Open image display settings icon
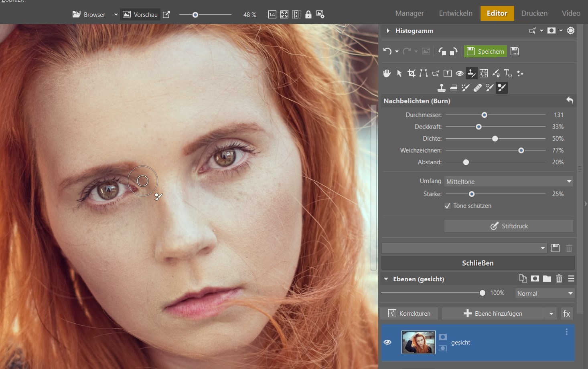 coord(320,15)
